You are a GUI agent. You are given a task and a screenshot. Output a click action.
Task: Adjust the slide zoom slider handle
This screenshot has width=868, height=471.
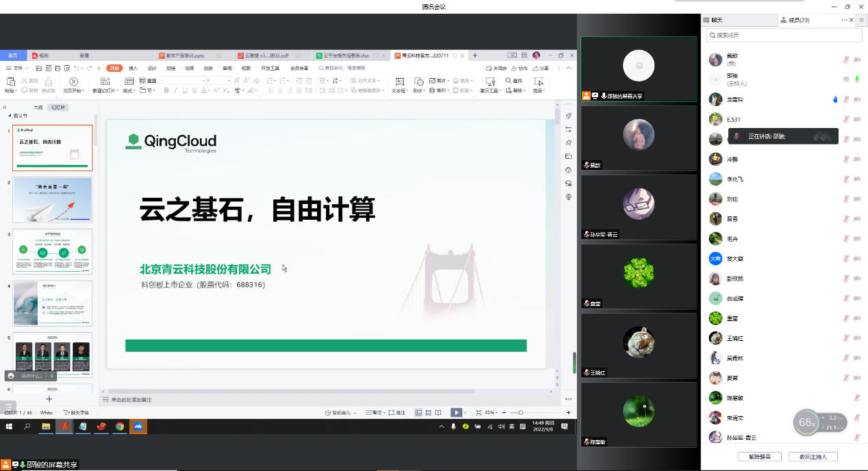tap(522, 413)
